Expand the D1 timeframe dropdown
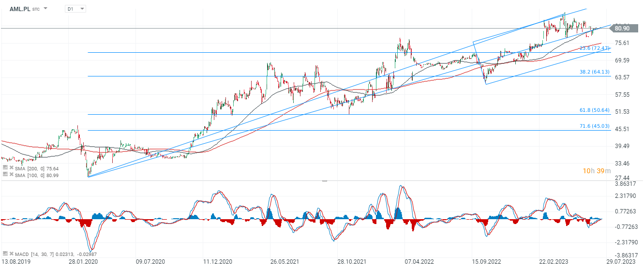 coord(82,9)
